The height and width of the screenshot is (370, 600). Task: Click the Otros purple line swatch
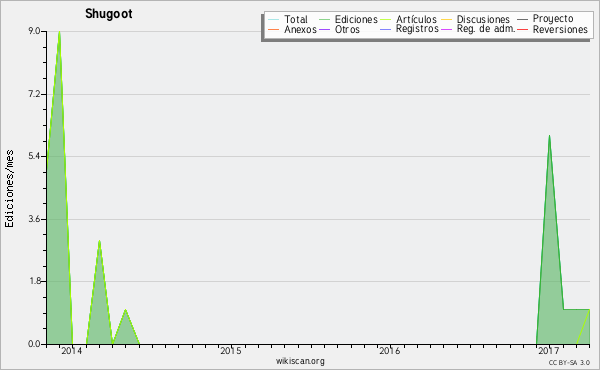[324, 29]
